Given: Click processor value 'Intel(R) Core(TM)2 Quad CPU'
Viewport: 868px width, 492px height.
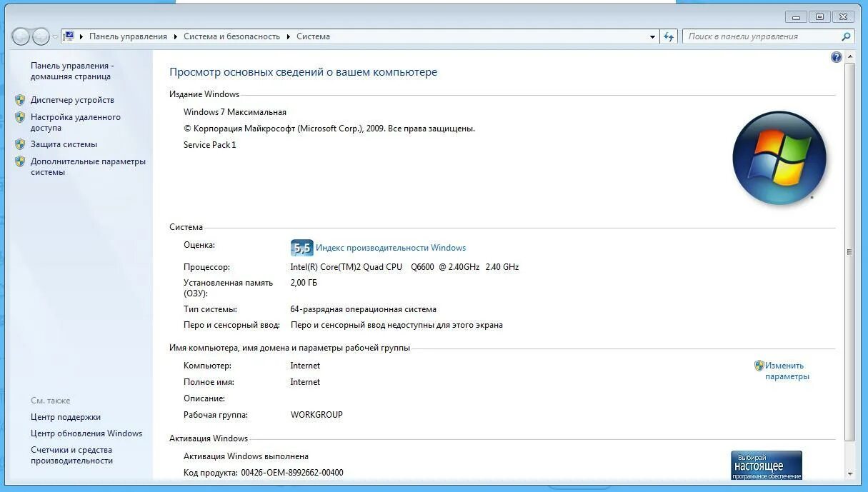Looking at the screenshot, I should tap(346, 267).
